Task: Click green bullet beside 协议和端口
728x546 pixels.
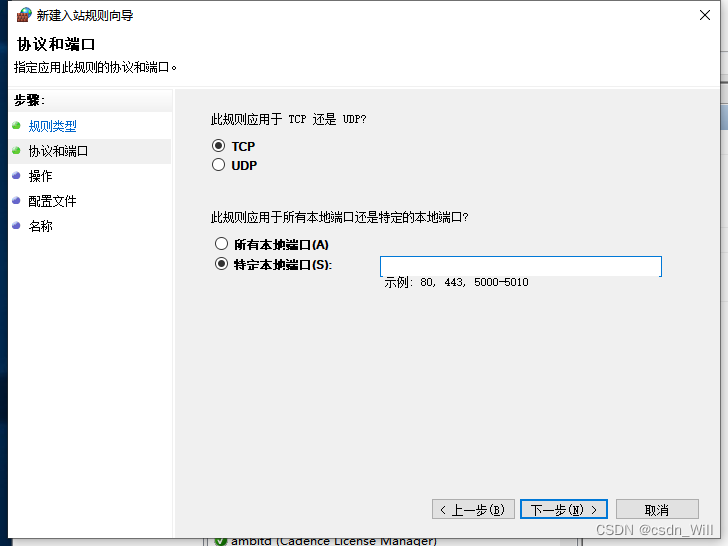Action: coord(16,150)
